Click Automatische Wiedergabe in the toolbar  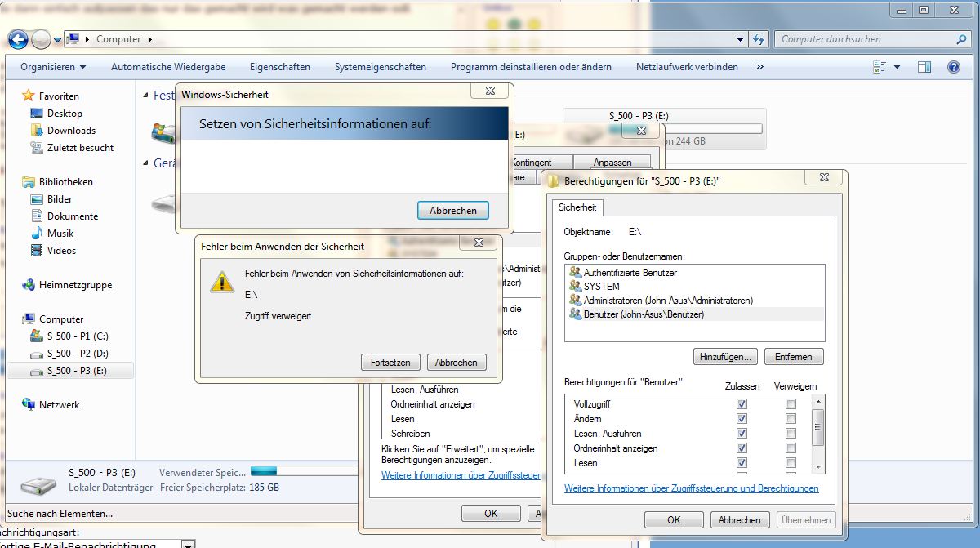coord(168,67)
